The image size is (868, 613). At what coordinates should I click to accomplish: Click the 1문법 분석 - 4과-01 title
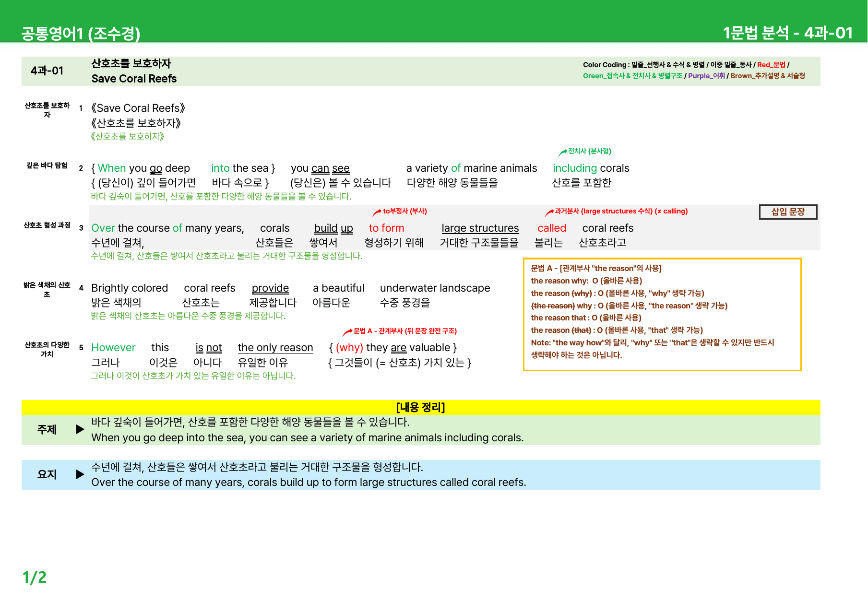pyautogui.click(x=787, y=33)
